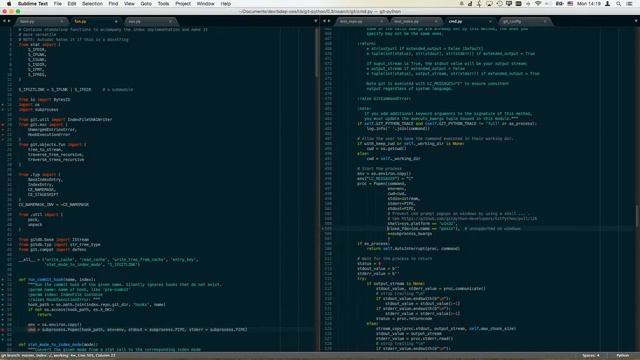
Task: Open left pane tab list dropdown arrow
Action: (316, 21)
